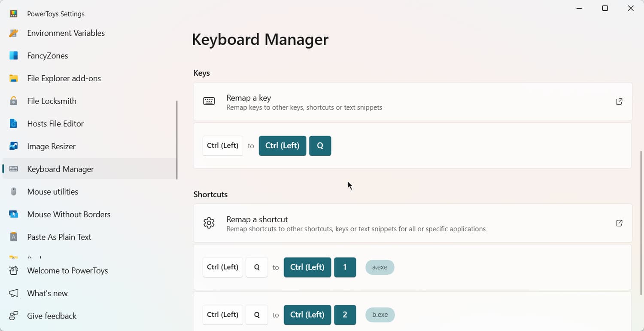Click the Image Resizer icon
This screenshot has height=331, width=644.
(x=14, y=146)
